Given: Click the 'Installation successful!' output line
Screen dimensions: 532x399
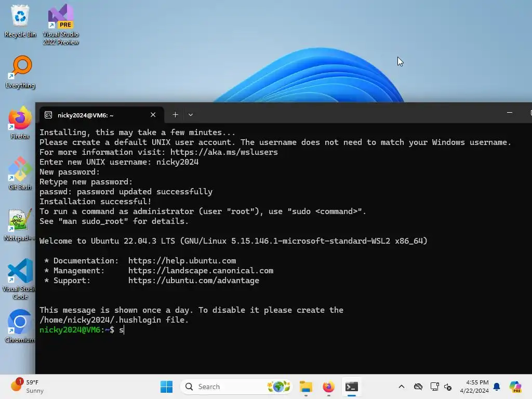Looking at the screenshot, I should pos(96,201).
